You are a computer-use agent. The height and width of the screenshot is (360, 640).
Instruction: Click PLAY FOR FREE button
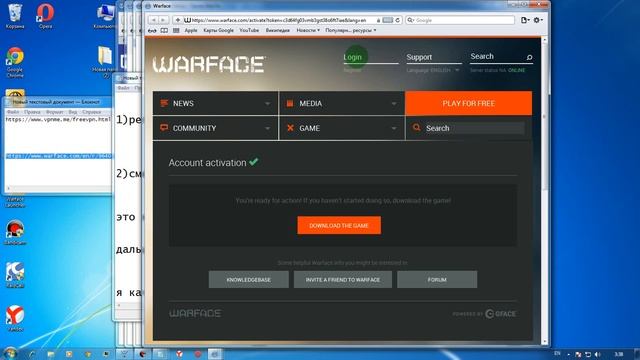tap(469, 103)
